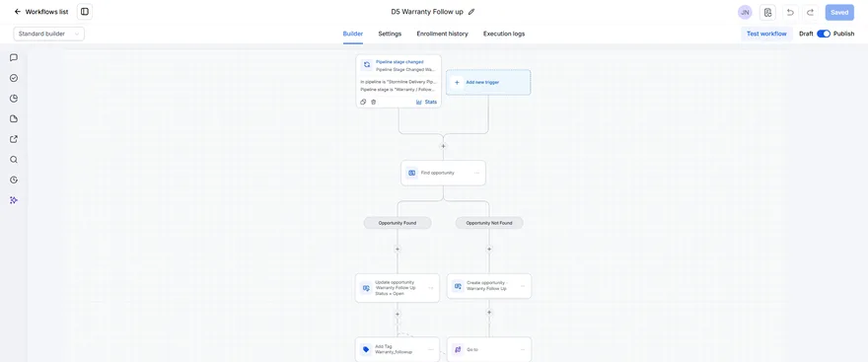
Task: Edit workflow name with pencil icon
Action: (x=471, y=12)
